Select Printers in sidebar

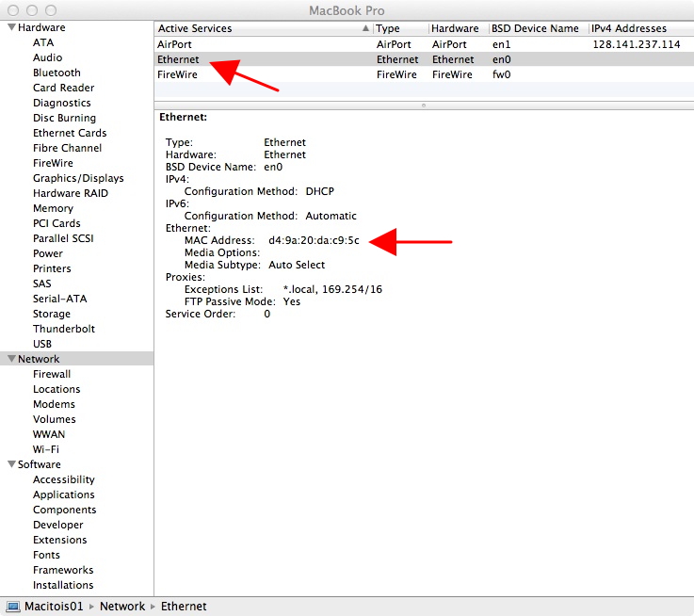[x=52, y=268]
